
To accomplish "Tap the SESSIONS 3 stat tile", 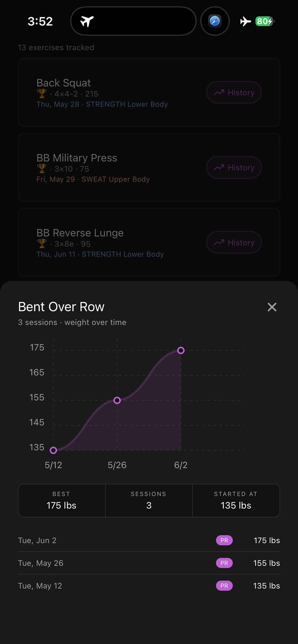I will pos(149,500).
